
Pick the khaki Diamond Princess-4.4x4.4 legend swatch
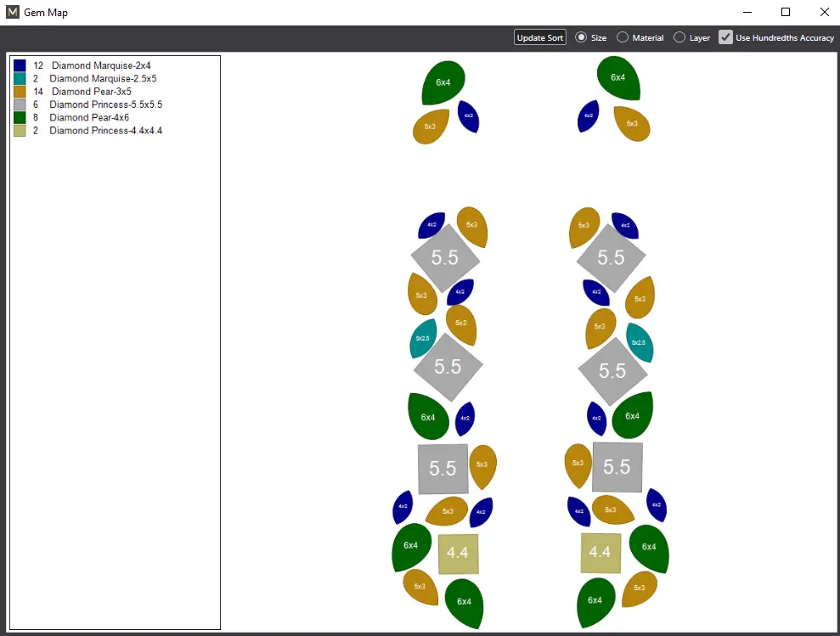[x=20, y=131]
